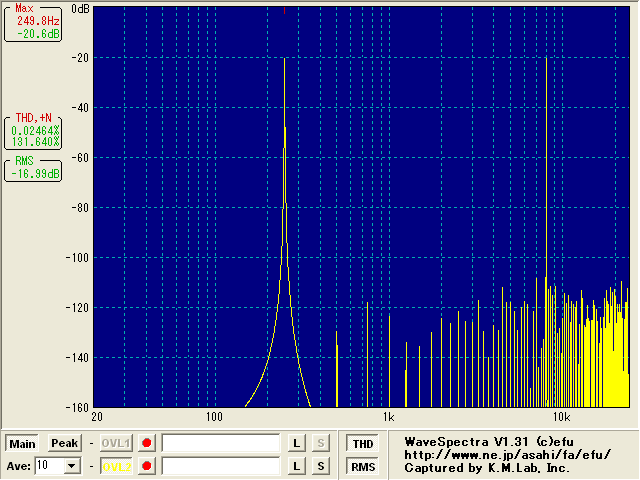Click the 100 frequency axis label
The image size is (640, 480).
coord(214,417)
